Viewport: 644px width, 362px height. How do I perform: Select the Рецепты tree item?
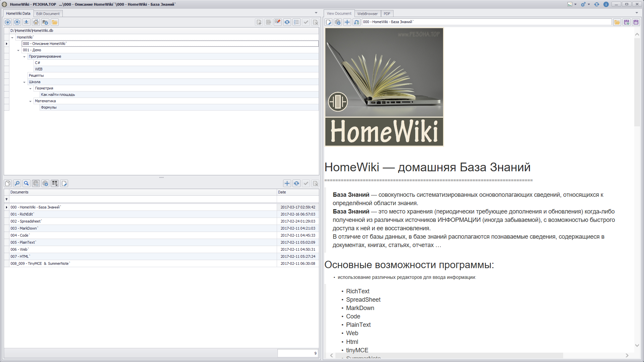173,75
